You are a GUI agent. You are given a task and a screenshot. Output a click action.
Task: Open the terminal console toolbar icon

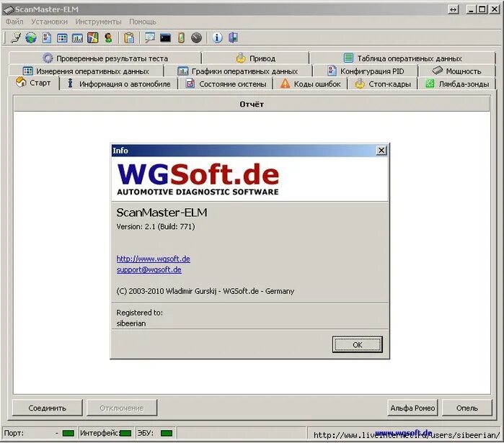point(165,38)
